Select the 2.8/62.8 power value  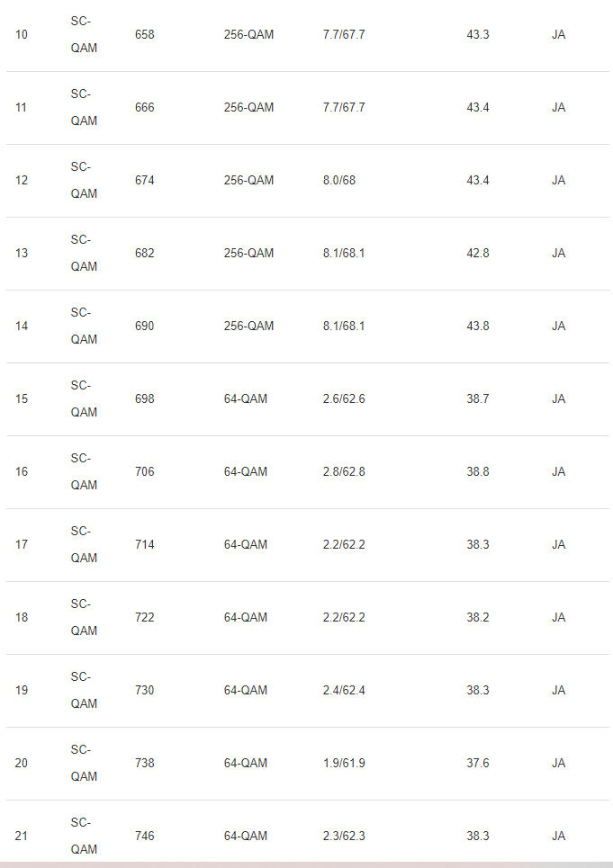(344, 472)
